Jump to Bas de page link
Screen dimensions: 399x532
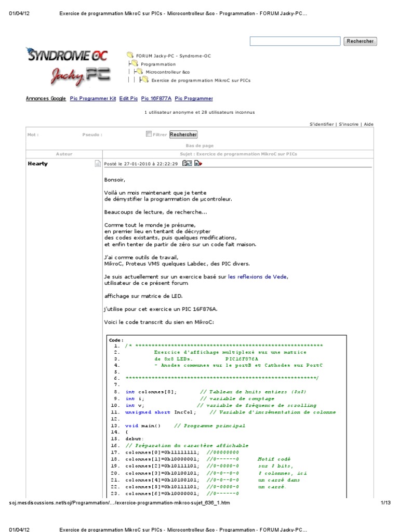point(199,145)
